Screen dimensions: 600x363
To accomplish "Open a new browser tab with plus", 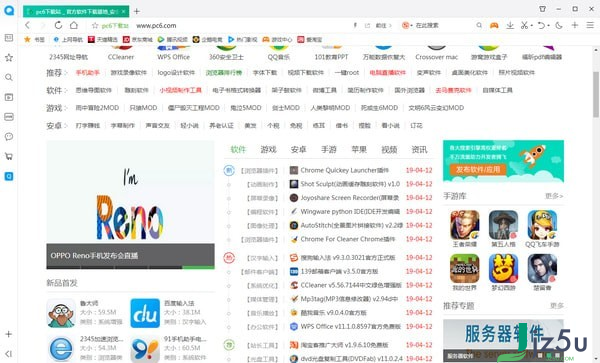I will click(137, 11).
